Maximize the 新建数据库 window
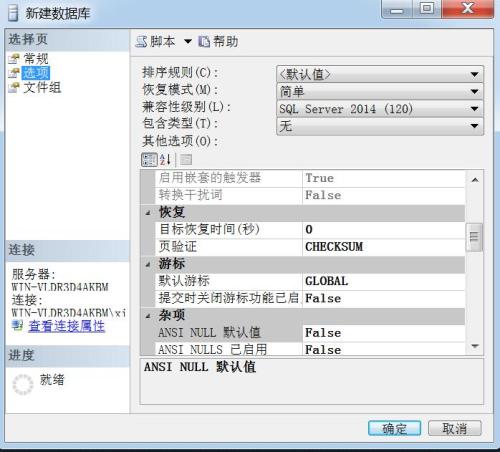The height and width of the screenshot is (452, 500). point(427,9)
